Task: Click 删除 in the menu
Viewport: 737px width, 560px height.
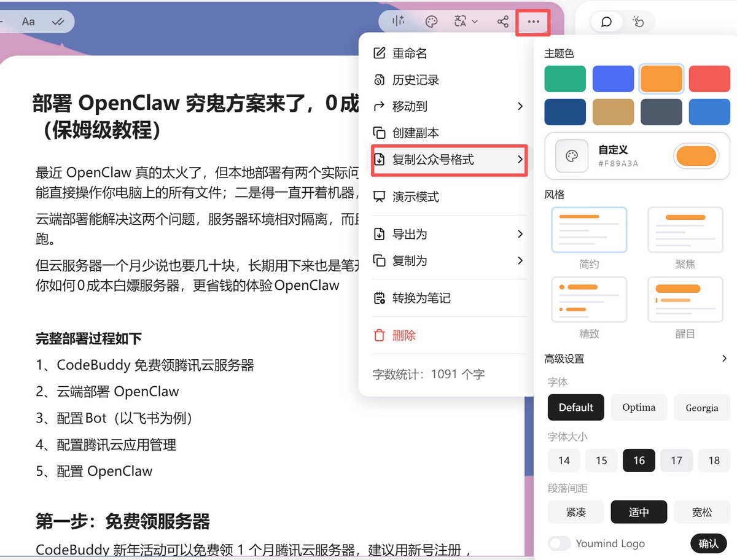Action: [x=449, y=335]
